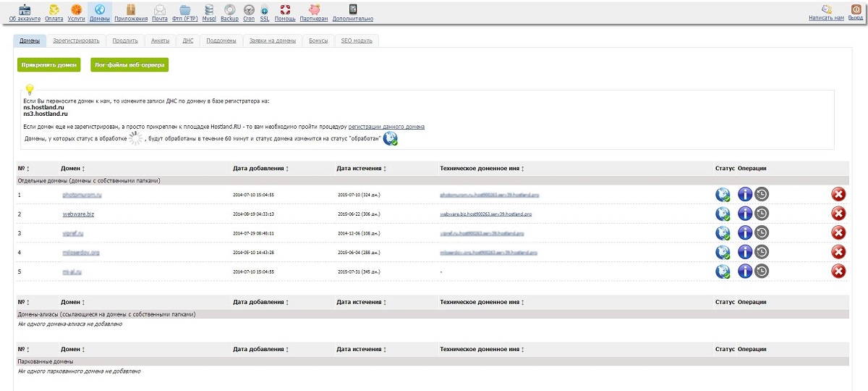
Task: Show info for webware.biz domain
Action: point(745,214)
